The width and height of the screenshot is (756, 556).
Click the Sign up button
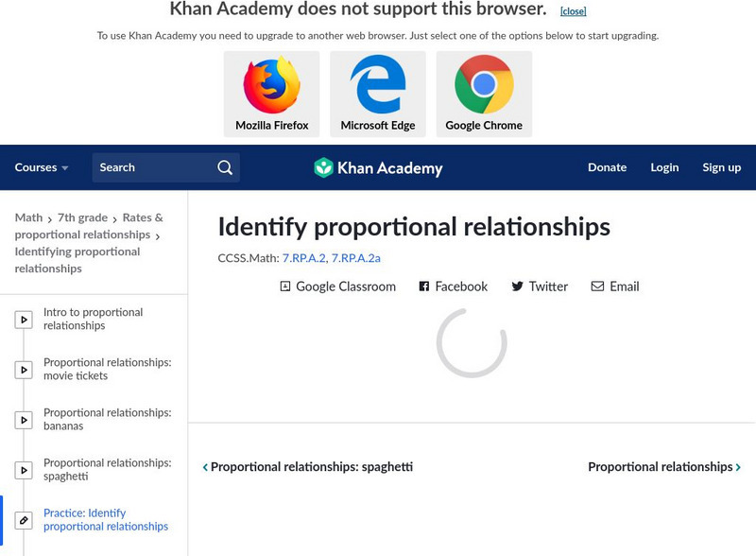[721, 167]
